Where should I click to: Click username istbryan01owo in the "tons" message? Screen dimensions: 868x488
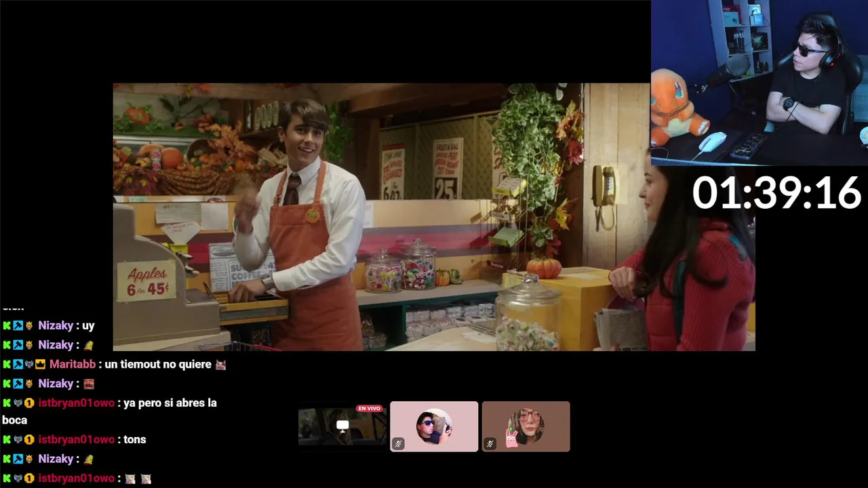76,440
